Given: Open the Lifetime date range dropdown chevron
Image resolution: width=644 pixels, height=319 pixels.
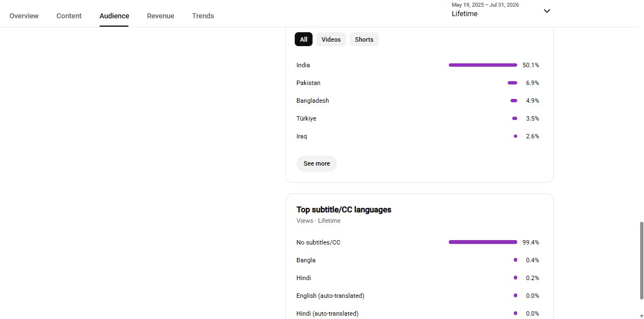Looking at the screenshot, I should tap(547, 11).
